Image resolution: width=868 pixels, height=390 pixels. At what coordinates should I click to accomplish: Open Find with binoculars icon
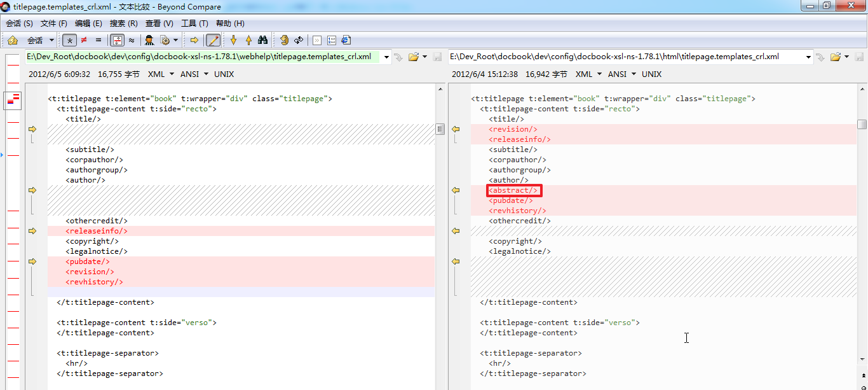pos(262,40)
